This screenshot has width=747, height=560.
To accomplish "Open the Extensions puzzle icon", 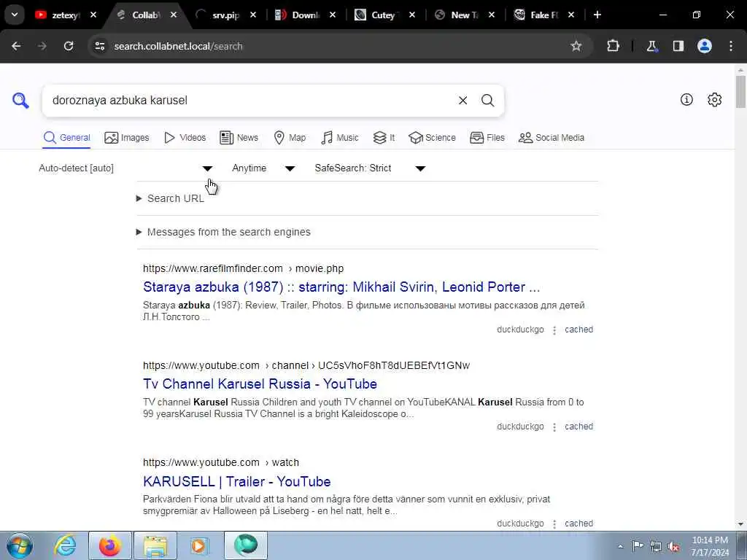I will click(x=613, y=46).
